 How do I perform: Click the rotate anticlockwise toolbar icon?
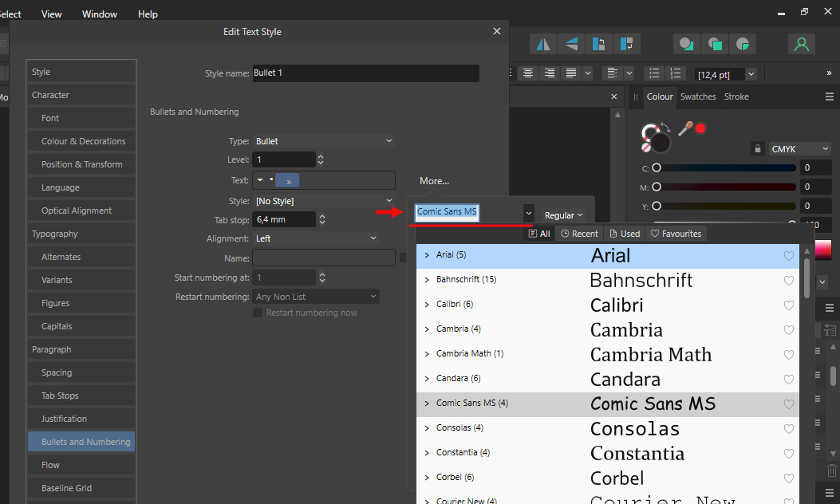599,44
